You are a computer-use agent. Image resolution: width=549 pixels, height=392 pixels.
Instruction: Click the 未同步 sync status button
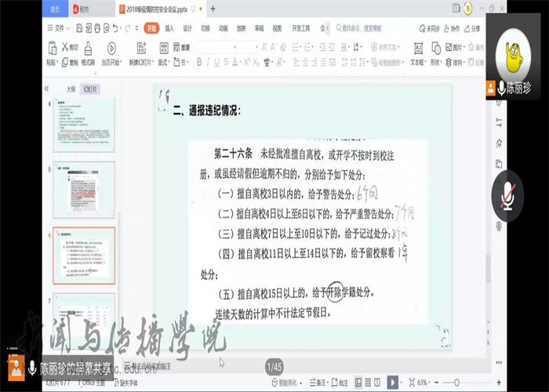click(429, 29)
